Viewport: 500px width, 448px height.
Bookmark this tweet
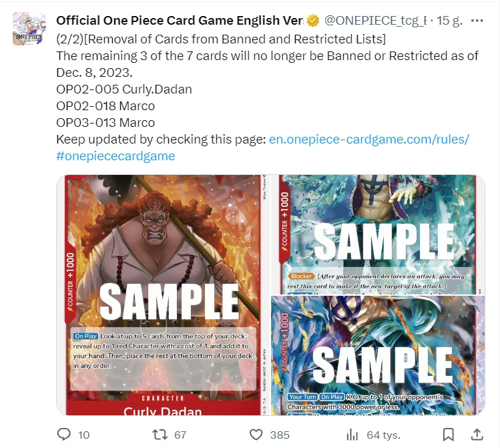coord(449,435)
